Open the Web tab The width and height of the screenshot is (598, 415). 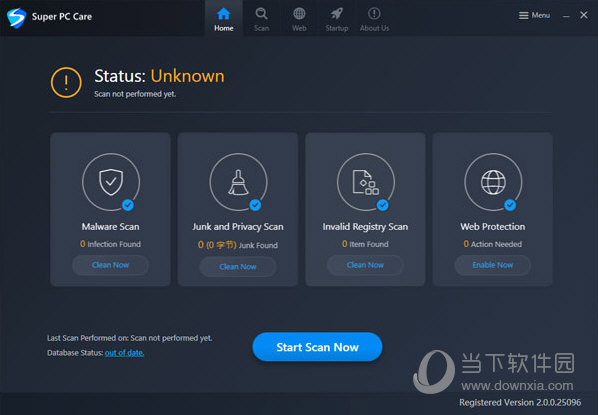point(299,19)
